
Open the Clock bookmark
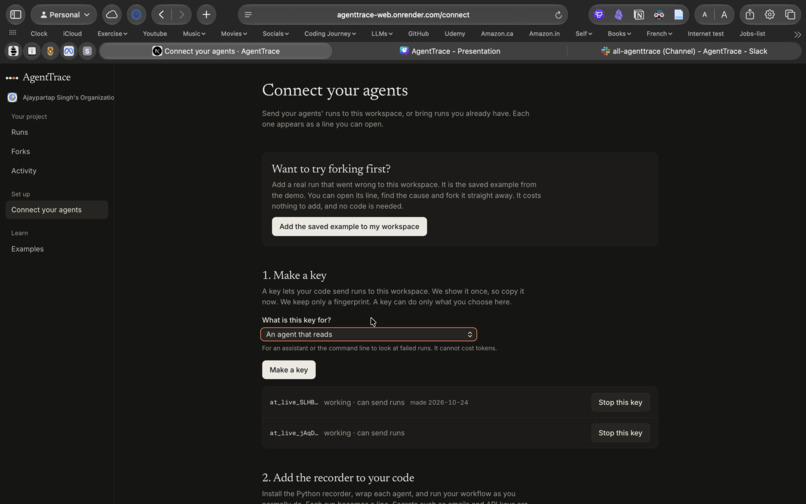39,33
